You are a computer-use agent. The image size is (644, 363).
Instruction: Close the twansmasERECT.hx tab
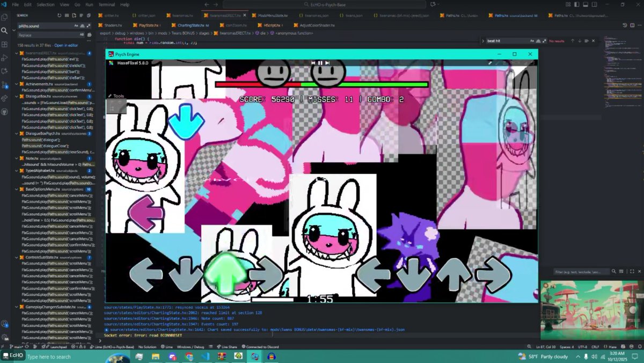(244, 16)
